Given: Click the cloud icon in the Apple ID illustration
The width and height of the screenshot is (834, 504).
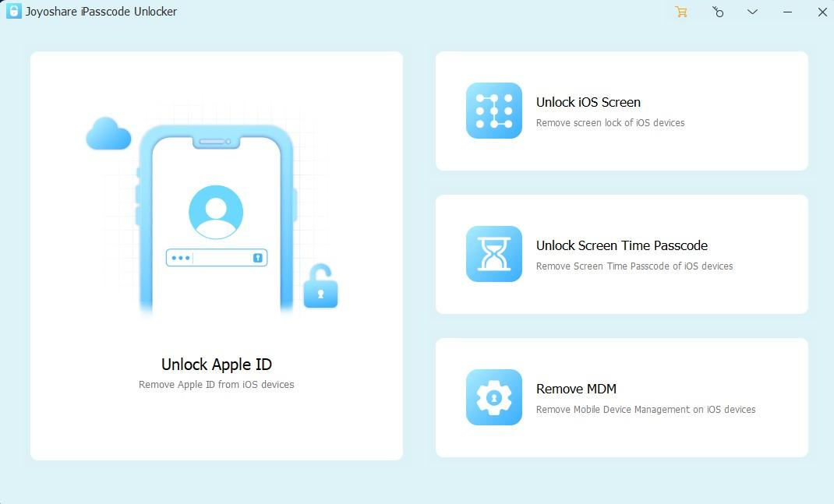Looking at the screenshot, I should [x=108, y=132].
